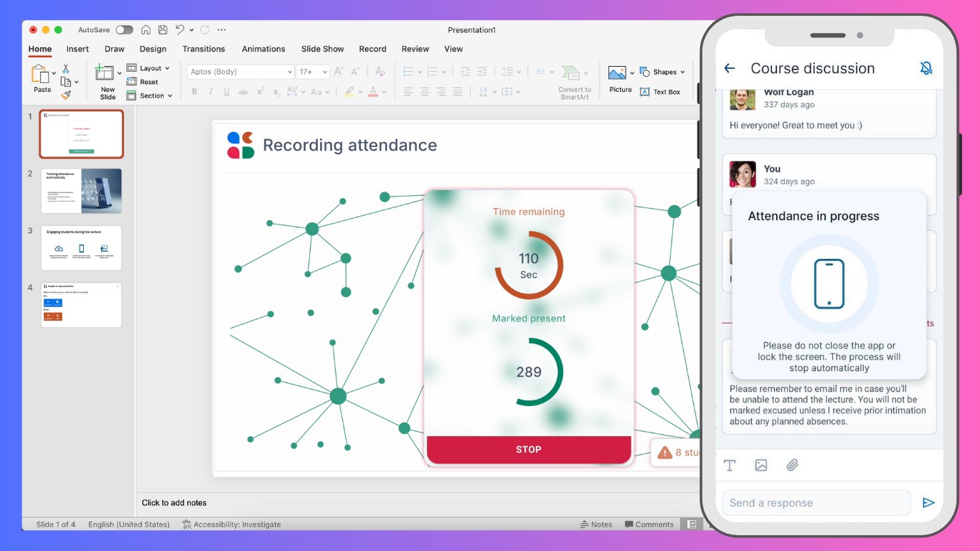Increase the indent level
Image resolution: width=980 pixels, height=551 pixels.
click(484, 72)
